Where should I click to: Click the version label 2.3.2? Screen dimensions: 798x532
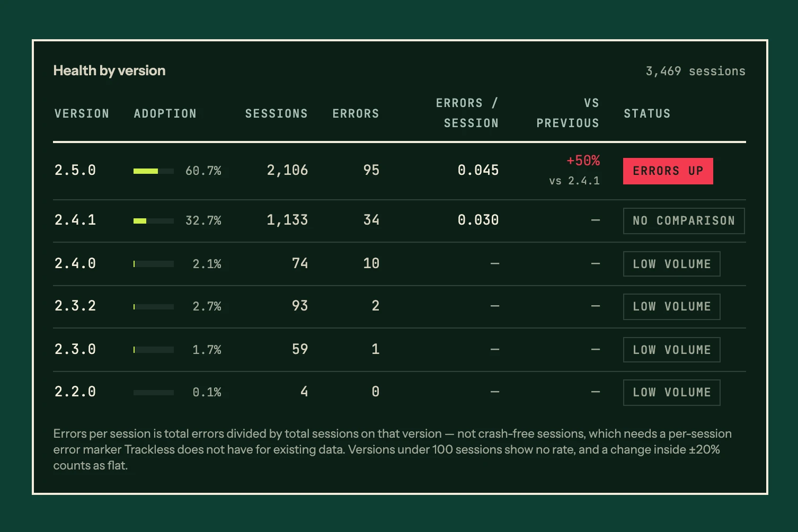[x=75, y=306]
